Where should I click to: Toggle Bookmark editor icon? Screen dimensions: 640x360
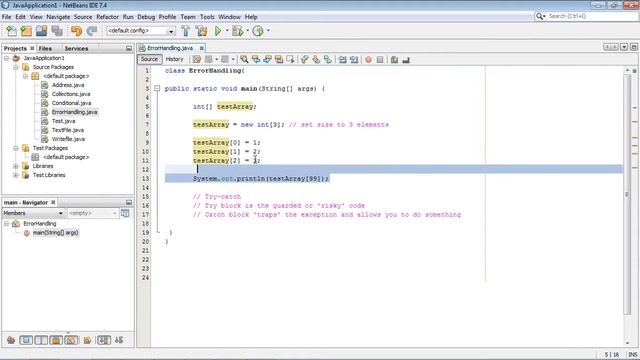click(x=328, y=60)
